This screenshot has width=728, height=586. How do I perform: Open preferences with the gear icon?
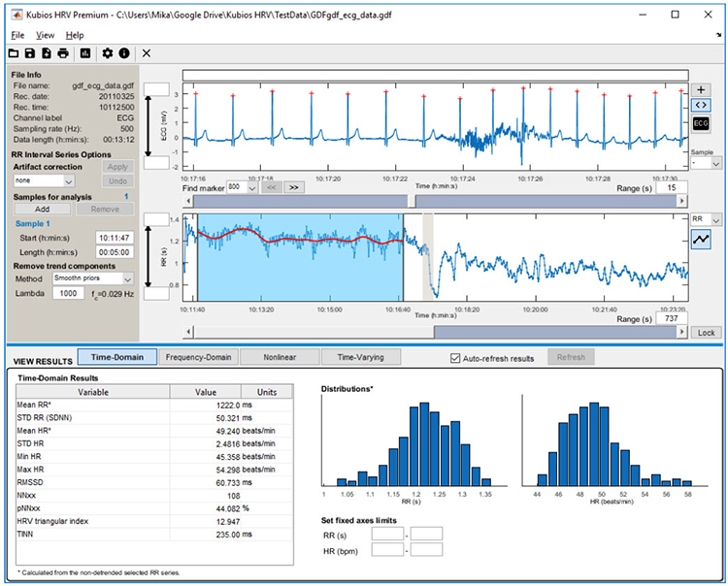(x=108, y=52)
